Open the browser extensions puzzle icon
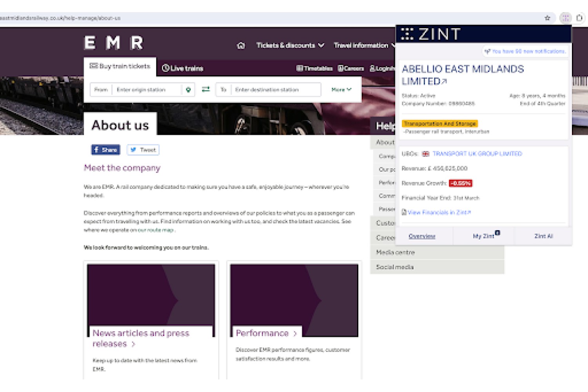 coord(579,18)
